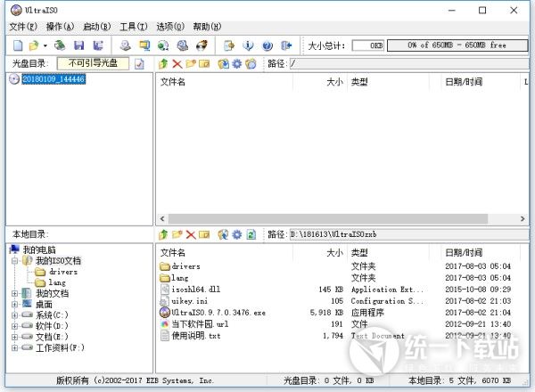Click the 不可引导光盘 boot status box
The image size is (535, 392).
coord(93,63)
